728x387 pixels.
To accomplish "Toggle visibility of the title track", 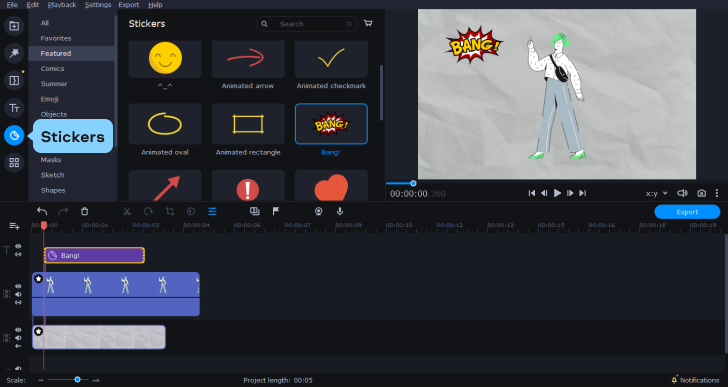I will coord(18,246).
